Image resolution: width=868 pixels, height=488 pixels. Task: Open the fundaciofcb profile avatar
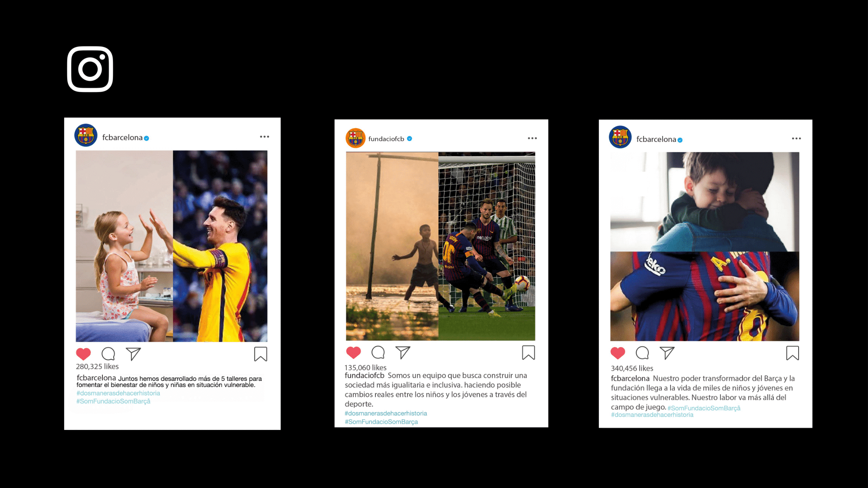355,138
